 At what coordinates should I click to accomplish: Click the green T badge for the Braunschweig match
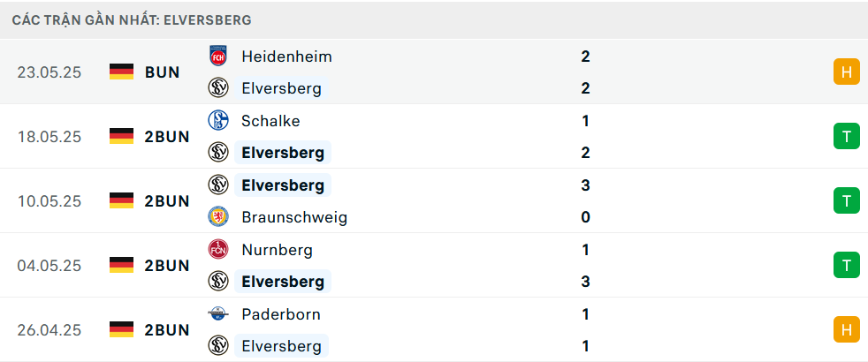pos(847,200)
